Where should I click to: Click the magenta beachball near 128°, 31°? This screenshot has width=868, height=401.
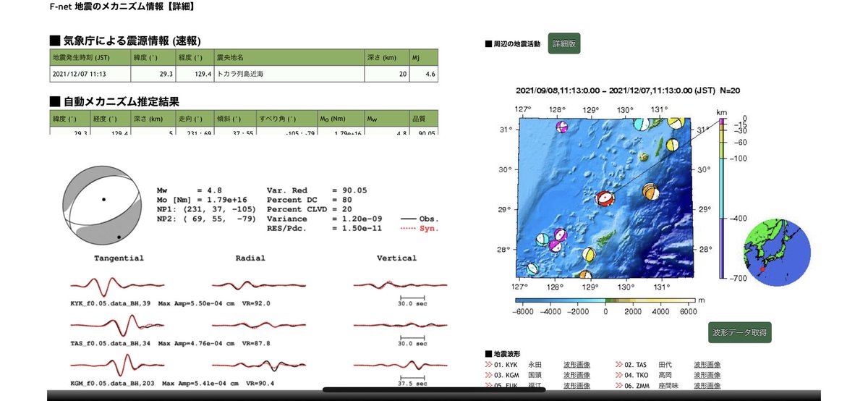tap(561, 126)
